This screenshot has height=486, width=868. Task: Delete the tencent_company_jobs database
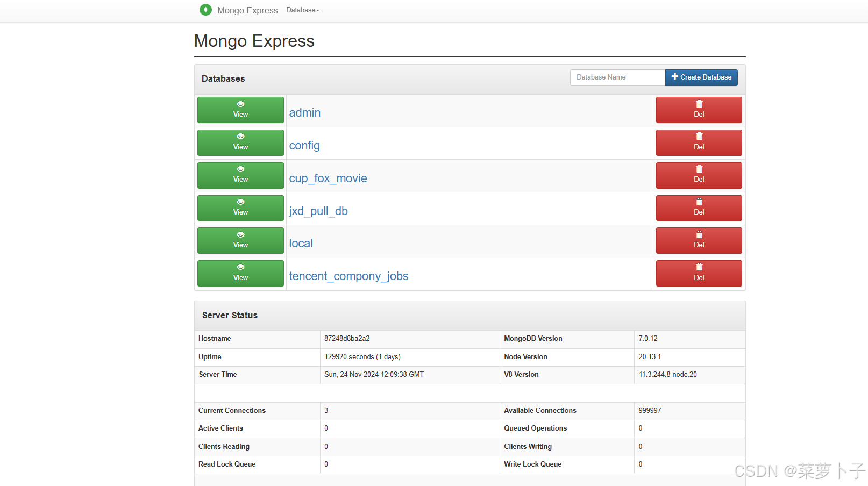tap(699, 273)
